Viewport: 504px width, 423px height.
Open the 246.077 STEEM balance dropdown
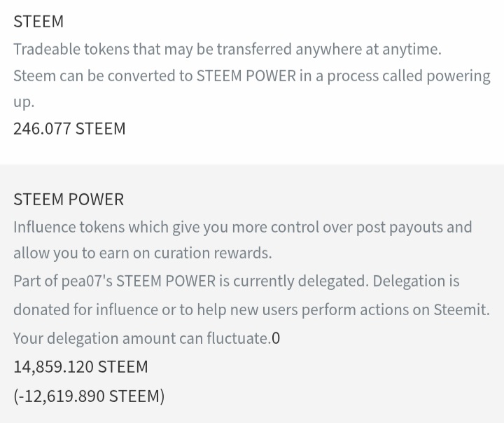(69, 129)
